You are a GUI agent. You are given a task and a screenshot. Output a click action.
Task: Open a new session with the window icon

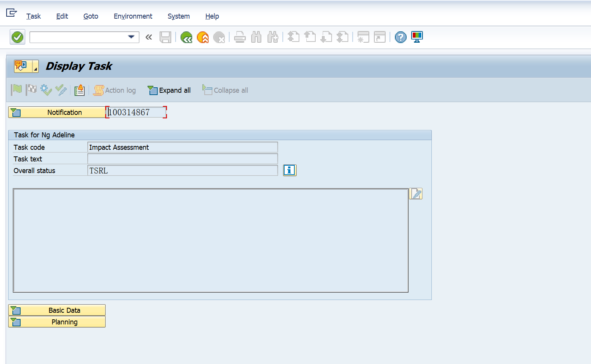[363, 37]
